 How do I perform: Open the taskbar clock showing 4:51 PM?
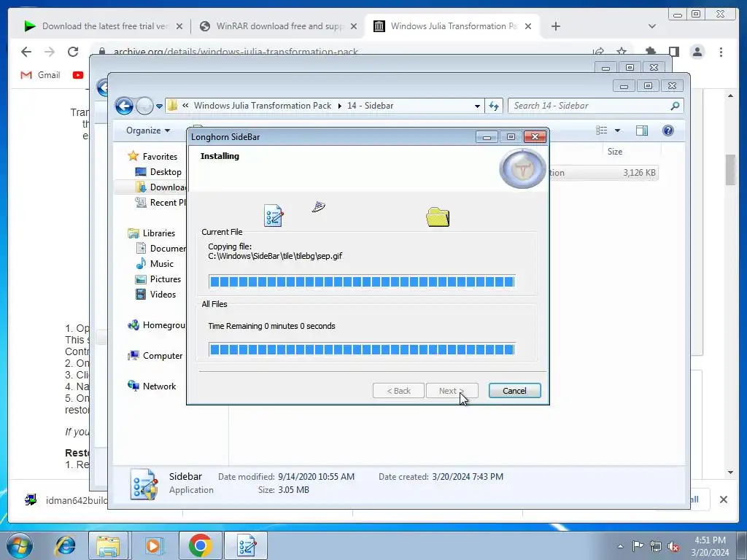tap(710, 546)
